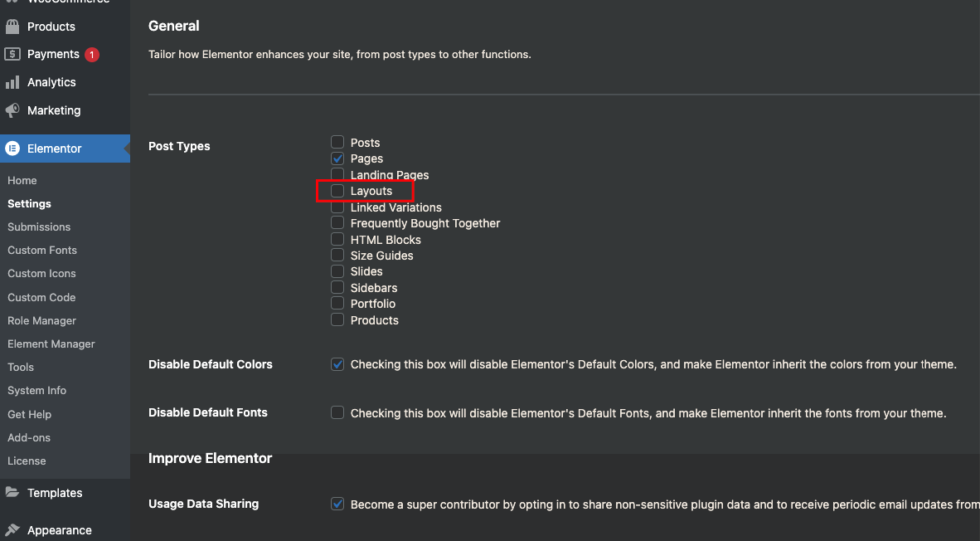Click the Disable Default Colors description text
The height and width of the screenshot is (541, 980).
653,364
